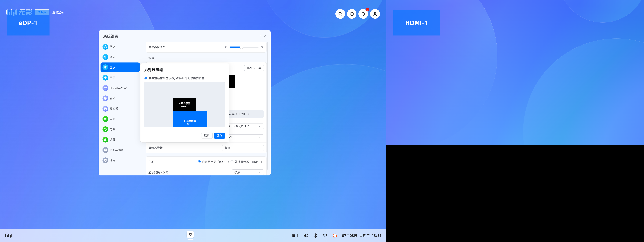Open the resolution 1800@60HZ dropdown
The image size is (644, 242).
point(246,126)
